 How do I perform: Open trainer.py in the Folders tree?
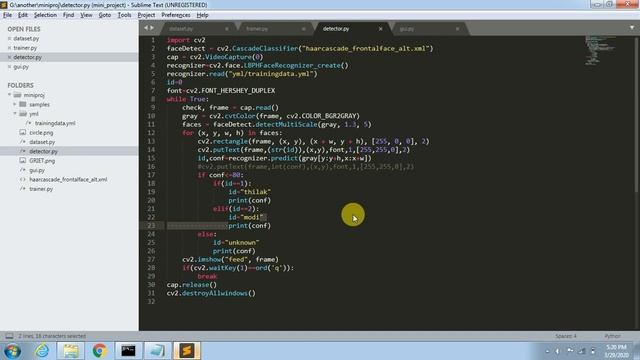click(41, 189)
